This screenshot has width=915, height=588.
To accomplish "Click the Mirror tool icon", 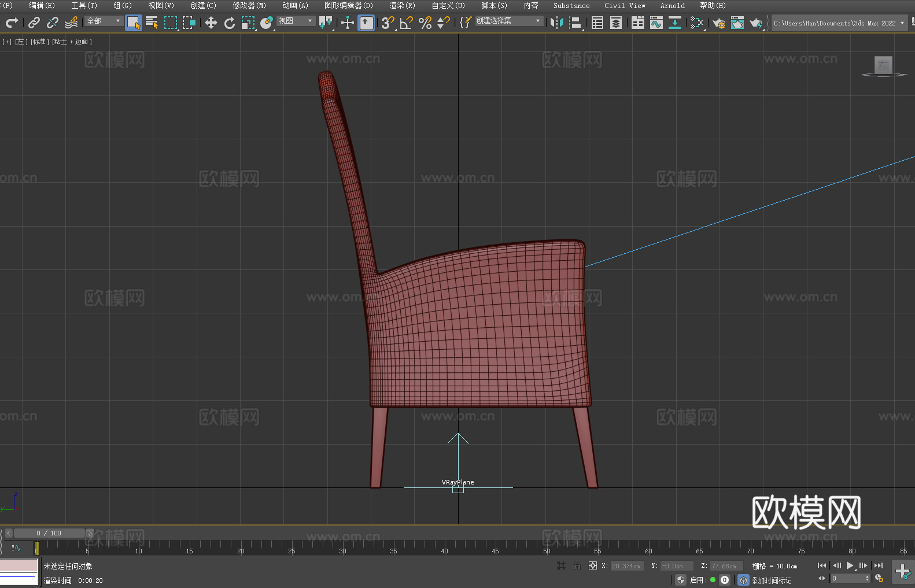I will click(557, 23).
